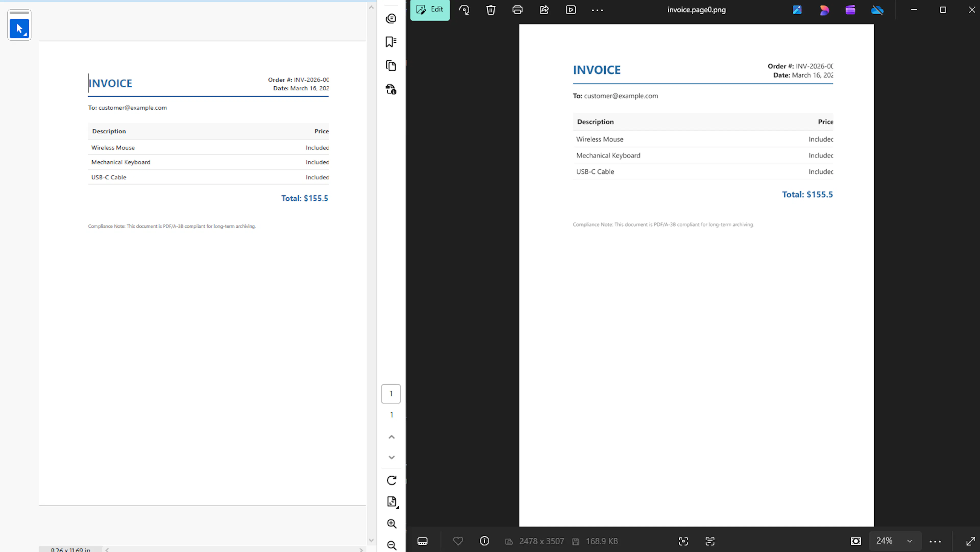The height and width of the screenshot is (552, 980).
Task: Click the PDF vertical scrollbar down arrow
Action: 371,540
